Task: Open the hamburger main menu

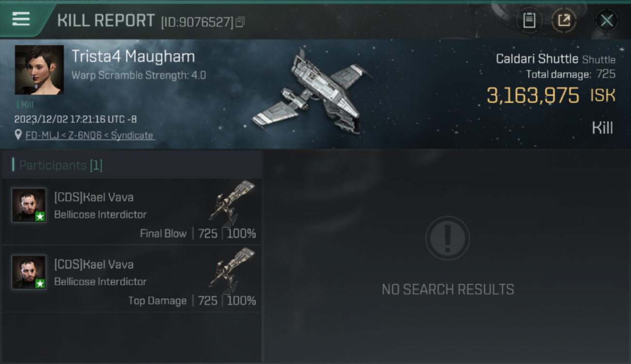Action: tap(21, 19)
